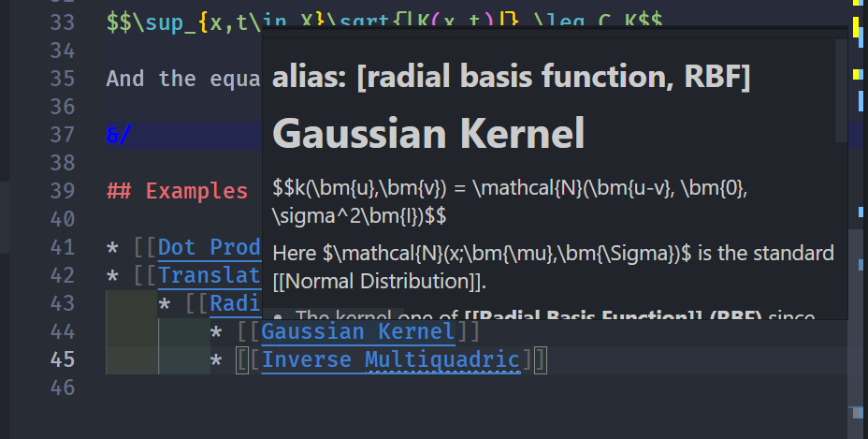Click the \mathcal{N} formula in hover preview
Image resolution: width=868 pixels, height=439 pixels.
click(510, 202)
